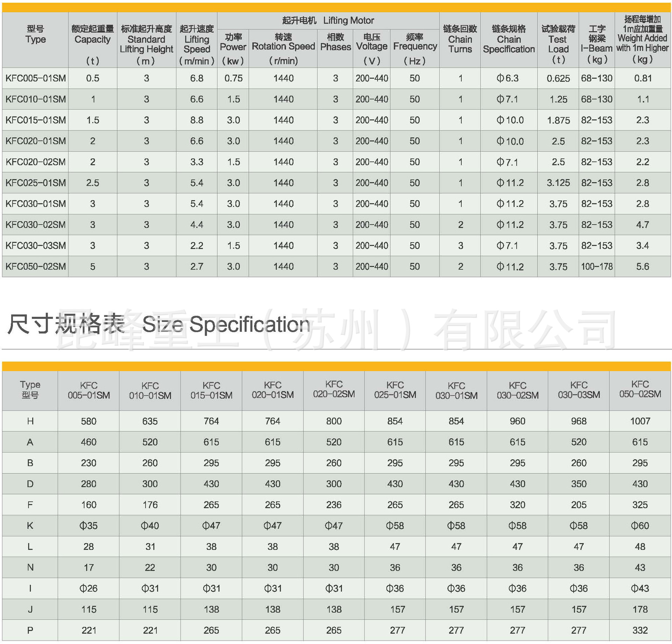Select K value Φ60

pos(640,526)
